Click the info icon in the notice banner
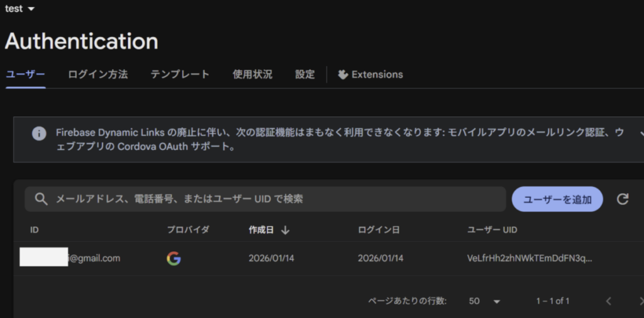 tap(39, 133)
